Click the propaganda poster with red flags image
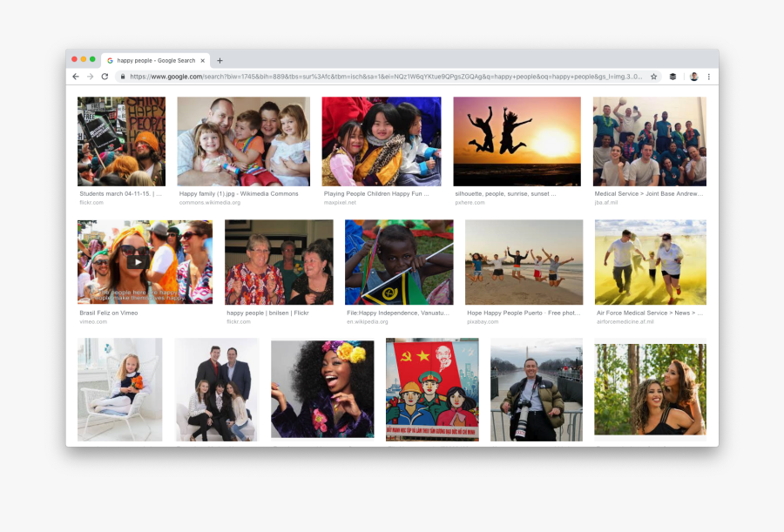Image resolution: width=784 pixels, height=532 pixels. coord(432,388)
